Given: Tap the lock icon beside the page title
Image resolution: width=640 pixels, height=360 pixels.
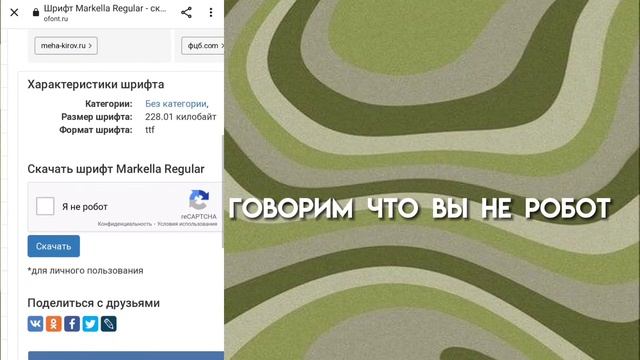Looking at the screenshot, I should point(36,13).
